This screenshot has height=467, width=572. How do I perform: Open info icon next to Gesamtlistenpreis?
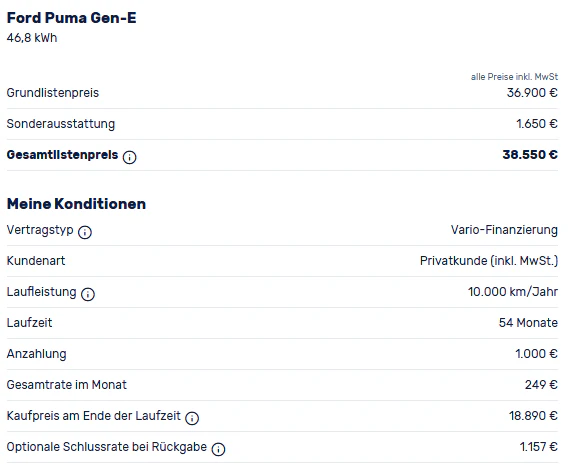130,157
